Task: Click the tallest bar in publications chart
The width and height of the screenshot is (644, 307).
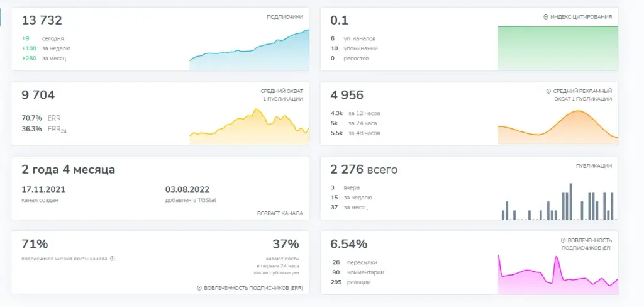Action: 571,201
